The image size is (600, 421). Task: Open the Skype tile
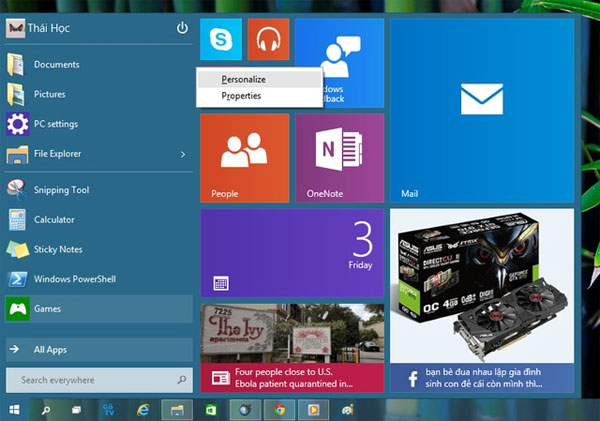tap(221, 39)
